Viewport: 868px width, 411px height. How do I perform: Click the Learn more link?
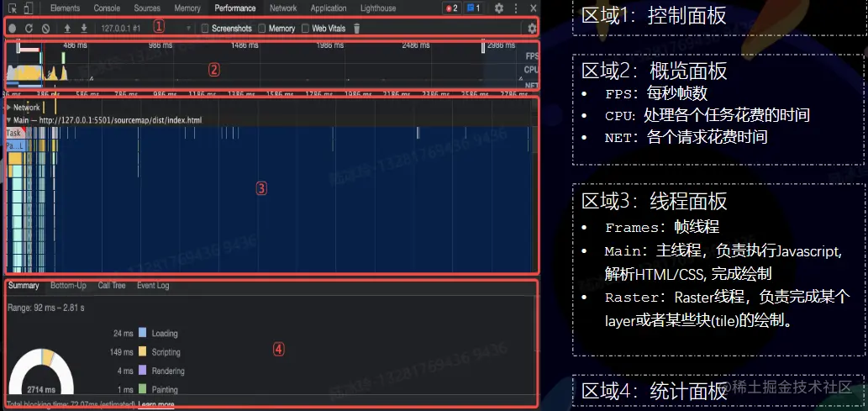(156, 404)
